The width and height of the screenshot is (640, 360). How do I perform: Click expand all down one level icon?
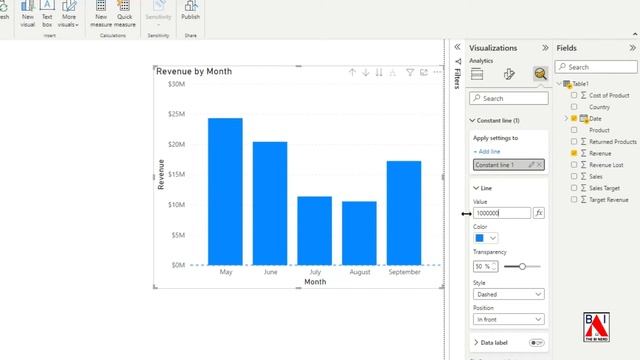[x=393, y=72]
